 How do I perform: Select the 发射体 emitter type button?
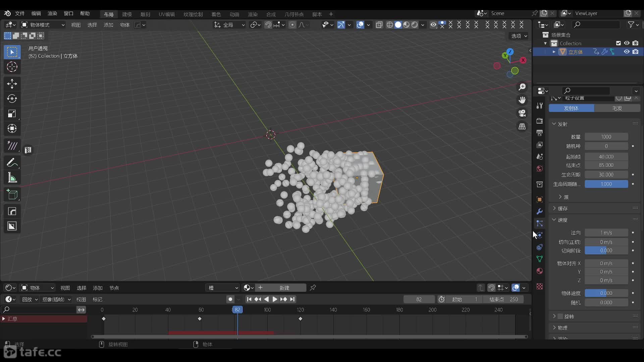pos(571,108)
